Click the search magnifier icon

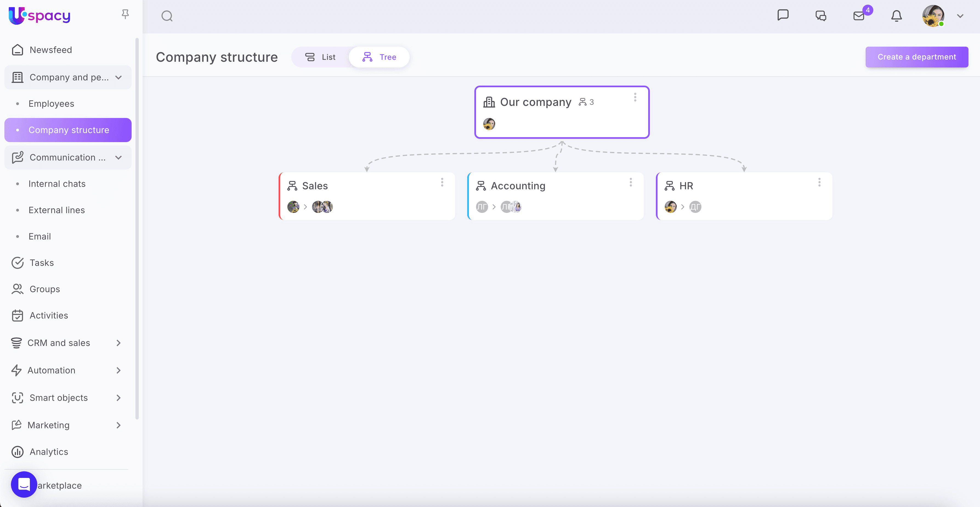click(167, 16)
